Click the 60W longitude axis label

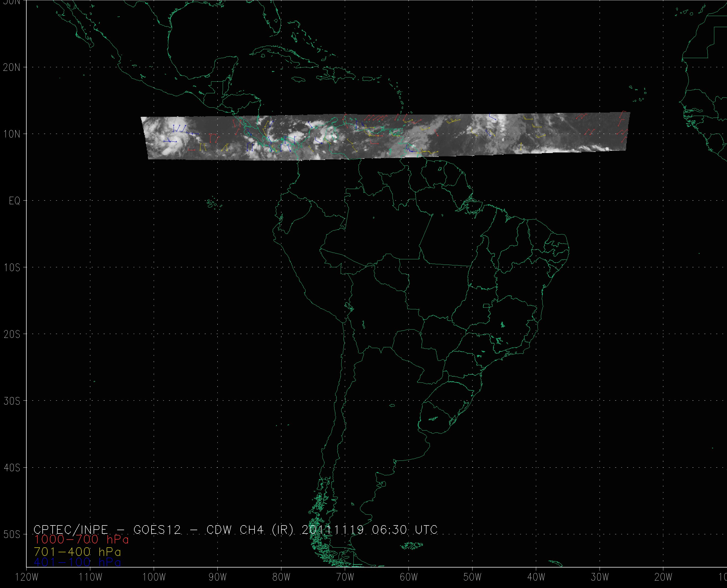(x=409, y=577)
